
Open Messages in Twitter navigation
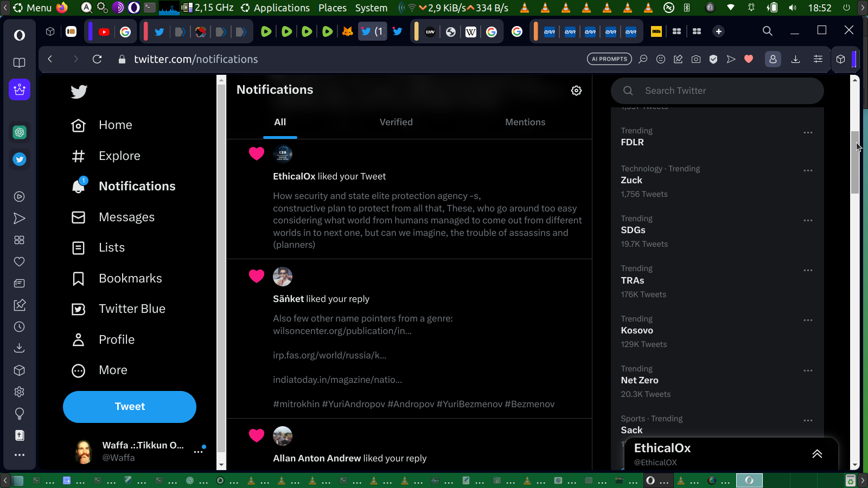[x=113, y=217]
